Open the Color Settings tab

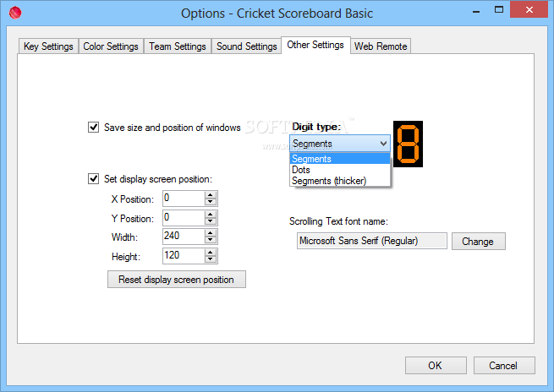111,46
